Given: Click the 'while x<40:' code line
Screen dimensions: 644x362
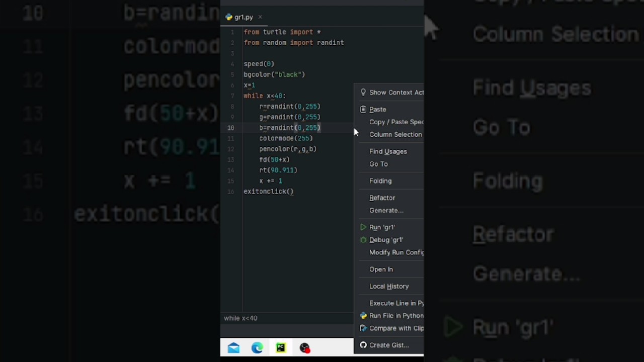Looking at the screenshot, I should click(x=265, y=96).
